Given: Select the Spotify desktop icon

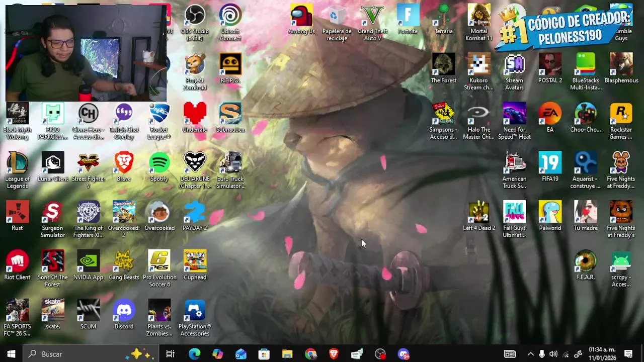Looking at the screenshot, I should [159, 167].
